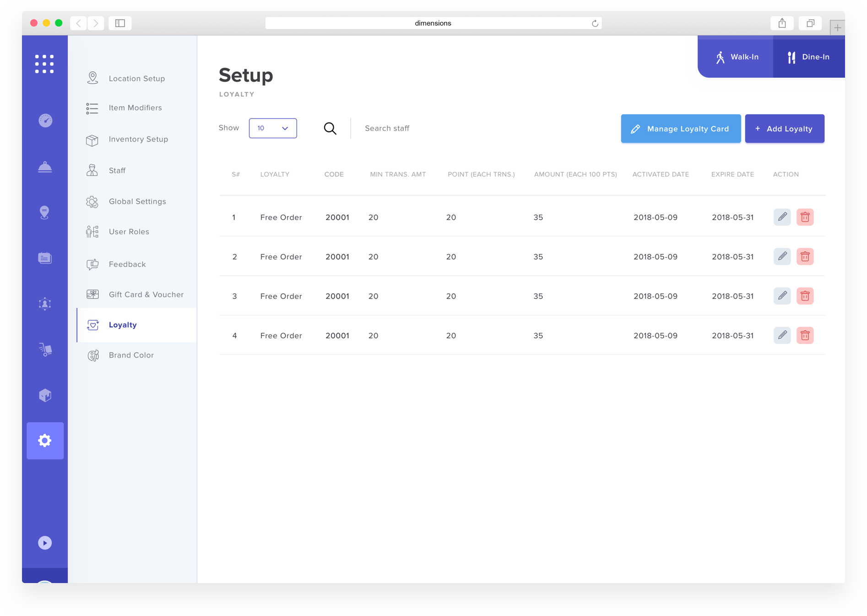Select Brand Color in setup menu
Screen dimensions: 867x616
(131, 355)
